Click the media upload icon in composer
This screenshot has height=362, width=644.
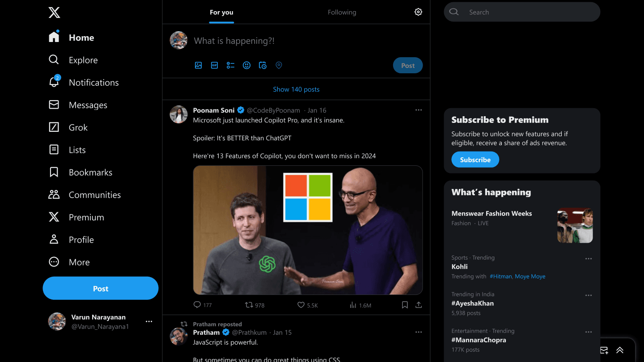coord(199,65)
